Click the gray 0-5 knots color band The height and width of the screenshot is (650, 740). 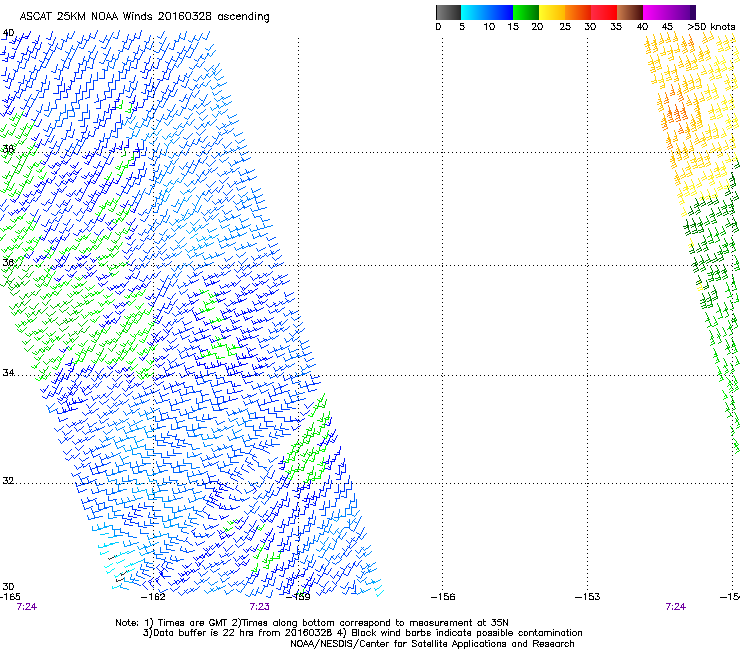(448, 12)
